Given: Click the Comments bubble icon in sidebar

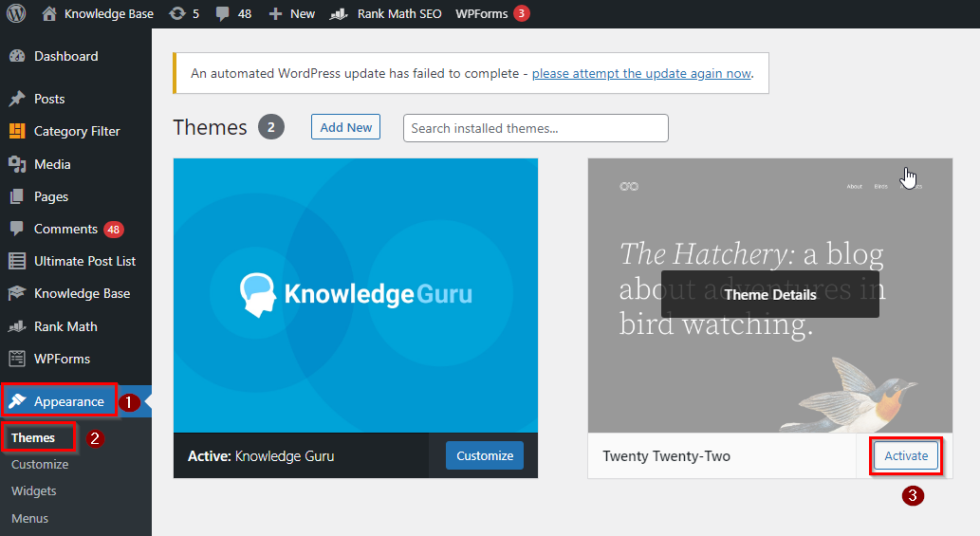Looking at the screenshot, I should click(17, 229).
